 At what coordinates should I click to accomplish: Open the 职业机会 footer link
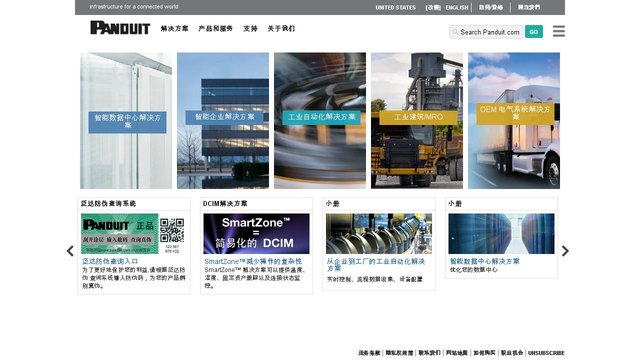(x=512, y=353)
